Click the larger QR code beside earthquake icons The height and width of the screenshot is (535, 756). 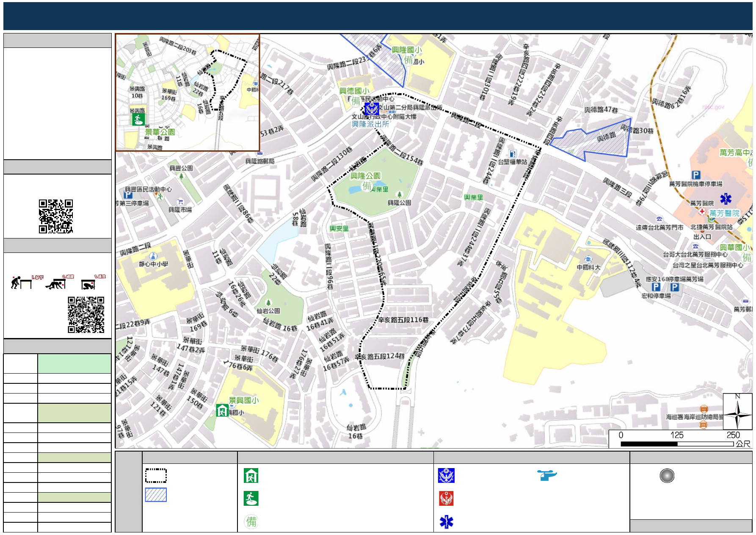tap(86, 315)
